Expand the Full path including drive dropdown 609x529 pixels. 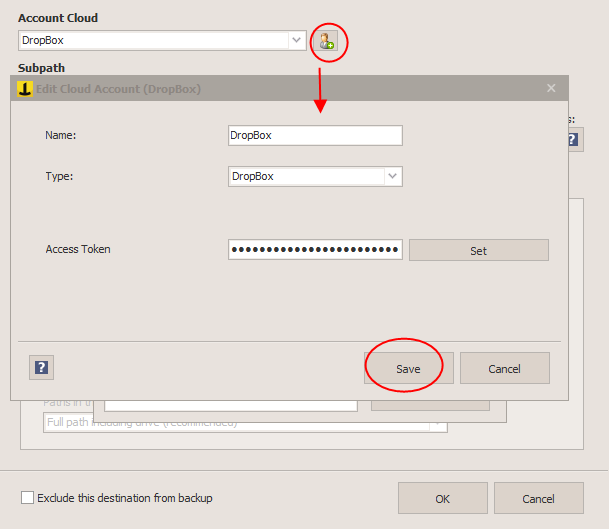438,423
